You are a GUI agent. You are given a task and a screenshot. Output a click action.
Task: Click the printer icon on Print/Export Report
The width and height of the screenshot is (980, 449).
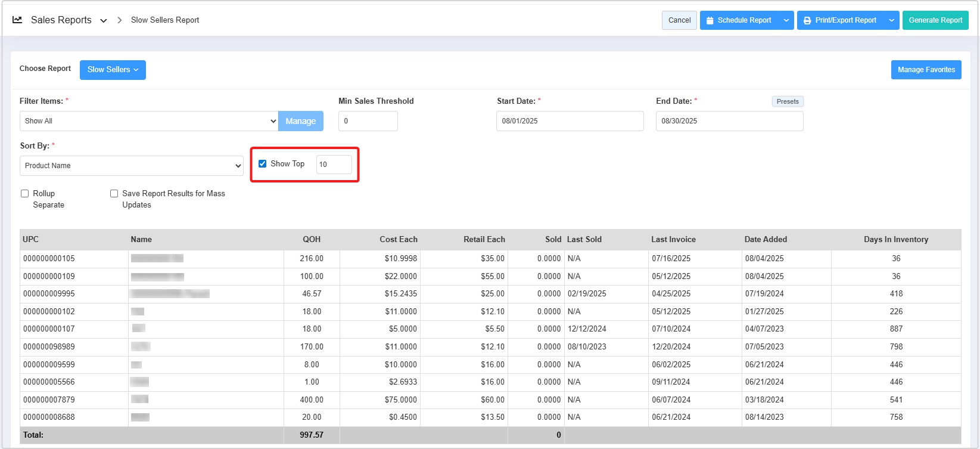[x=807, y=20]
